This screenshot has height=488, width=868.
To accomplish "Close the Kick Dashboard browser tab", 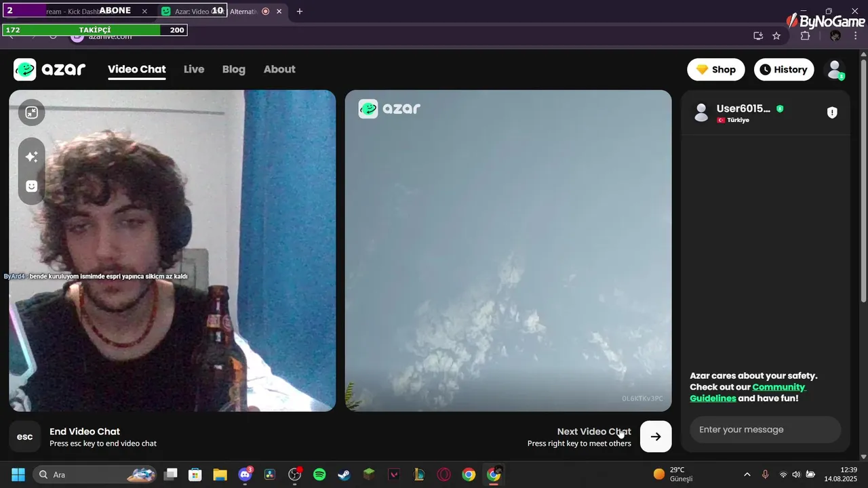I will click(x=144, y=12).
